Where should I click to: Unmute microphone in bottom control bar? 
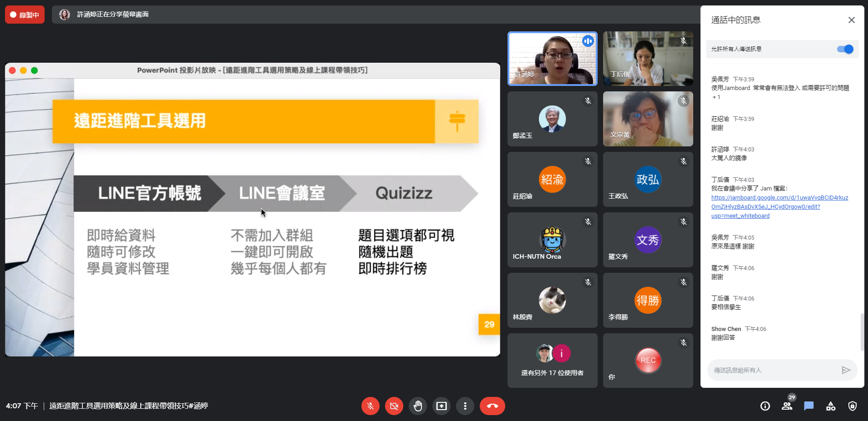click(371, 406)
